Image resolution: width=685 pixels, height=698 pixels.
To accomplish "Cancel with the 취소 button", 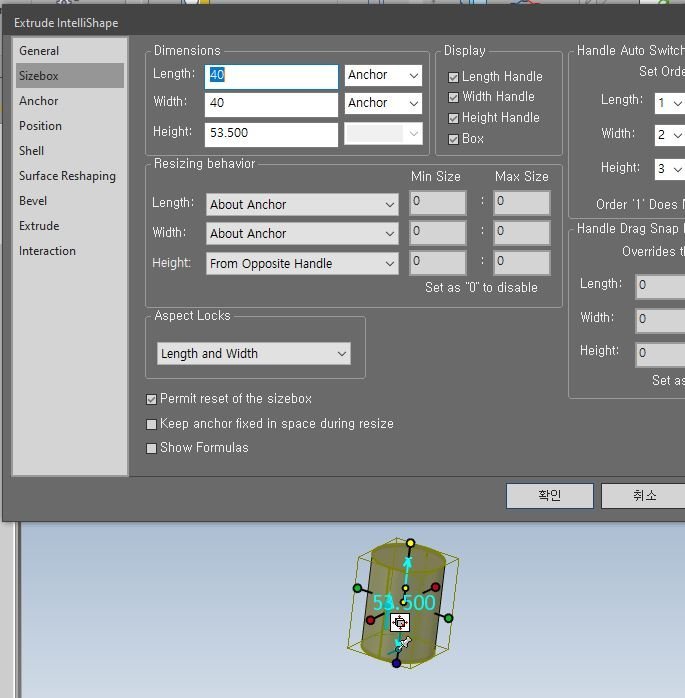I will coord(644,495).
